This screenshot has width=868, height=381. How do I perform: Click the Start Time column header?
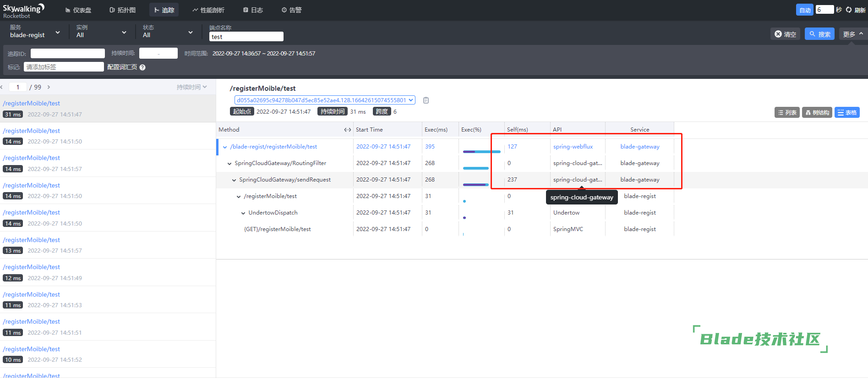pyautogui.click(x=369, y=130)
